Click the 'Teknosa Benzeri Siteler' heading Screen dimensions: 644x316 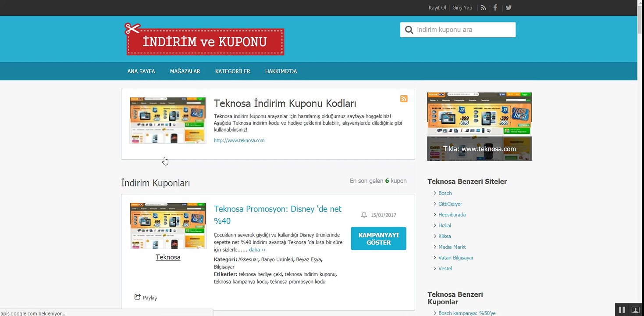(467, 182)
